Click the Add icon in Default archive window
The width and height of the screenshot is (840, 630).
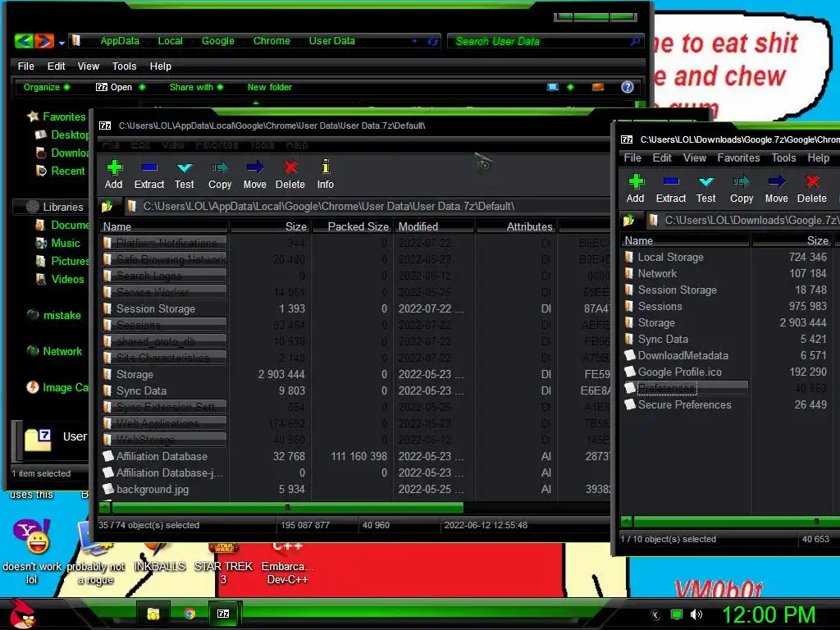pos(113,167)
